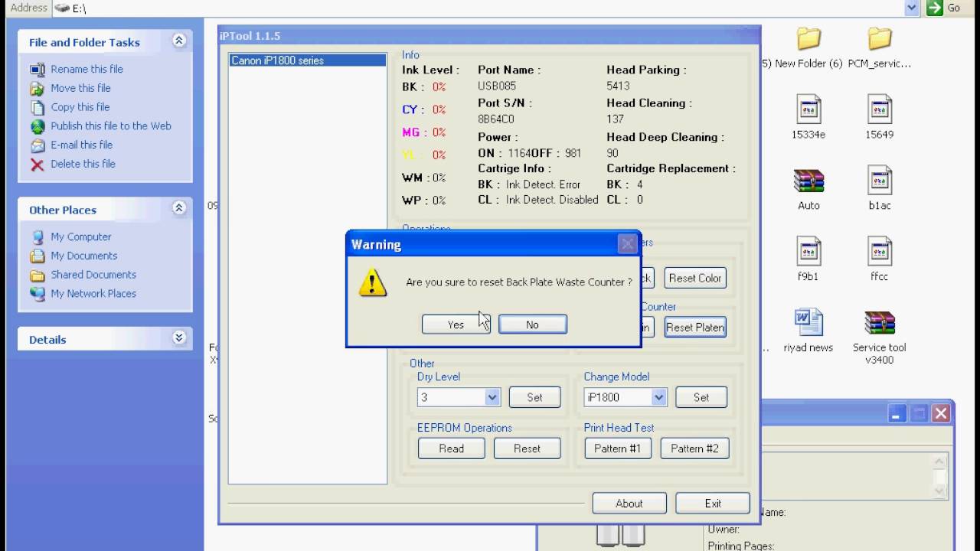Click the Go button
This screenshot has width=980, height=551.
click(x=944, y=8)
